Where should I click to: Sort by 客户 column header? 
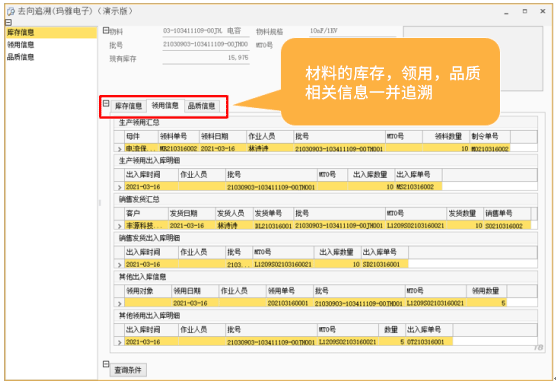[146, 213]
